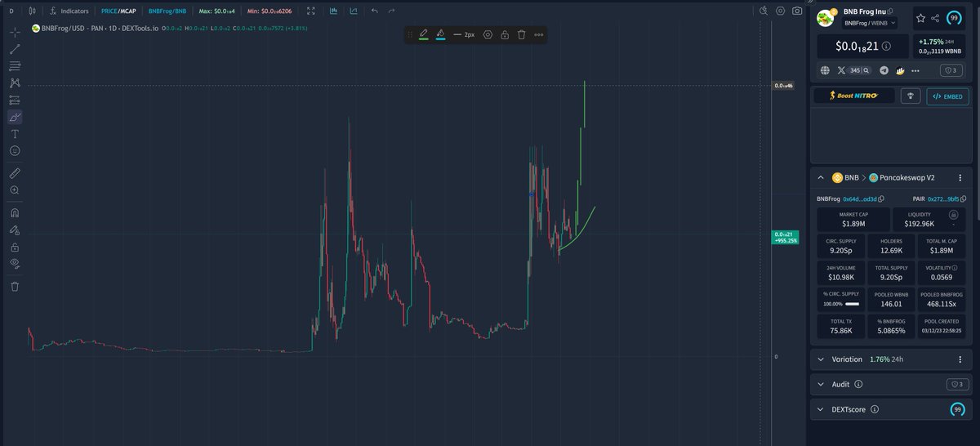Viewport: 980px width, 446px height.
Task: Toggle hide all drawings eye icon
Action: point(15,263)
